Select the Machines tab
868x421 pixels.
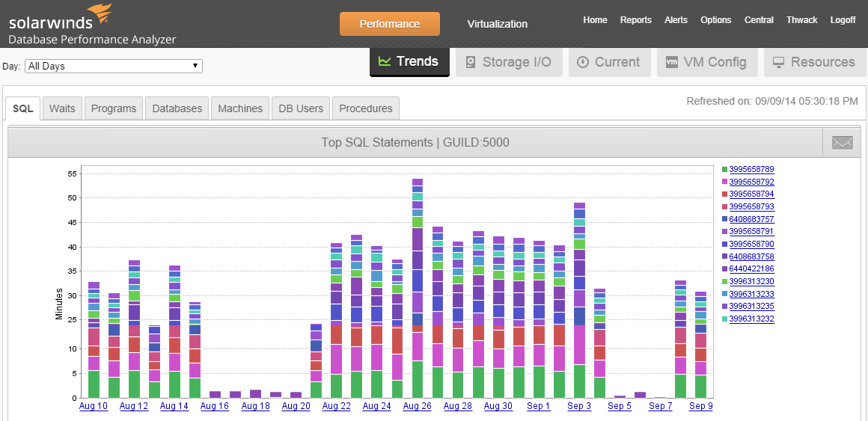point(240,108)
